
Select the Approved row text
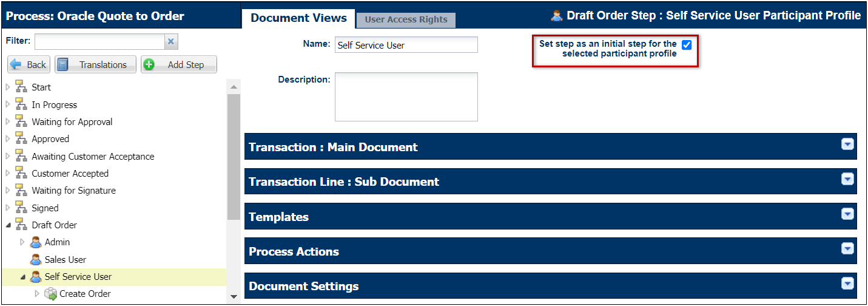(51, 138)
